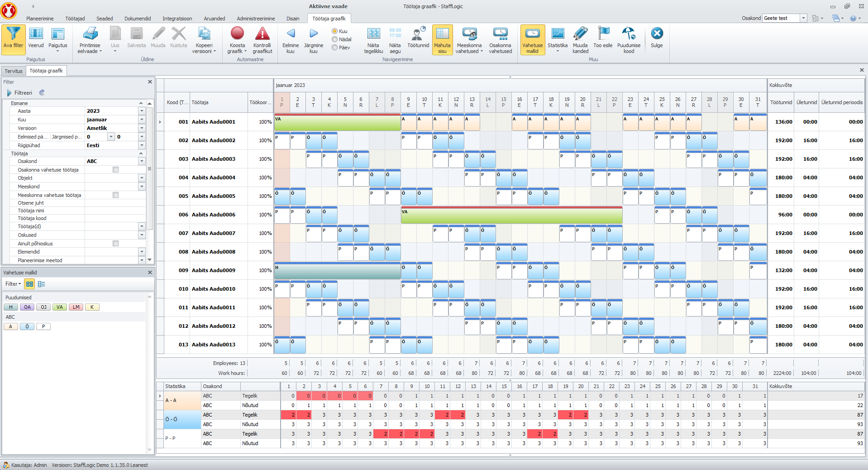Open the Disain ribbon tab

[293, 19]
